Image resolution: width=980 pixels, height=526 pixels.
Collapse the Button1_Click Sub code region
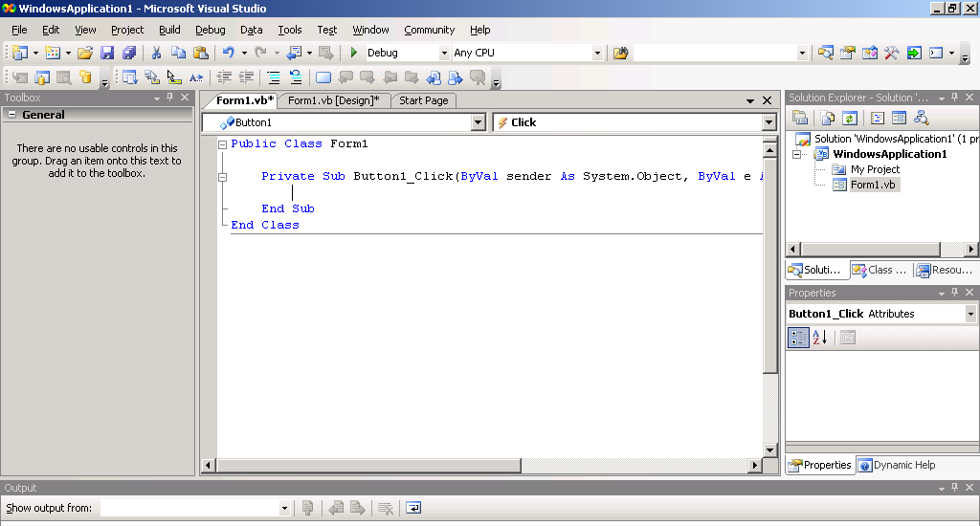[222, 177]
